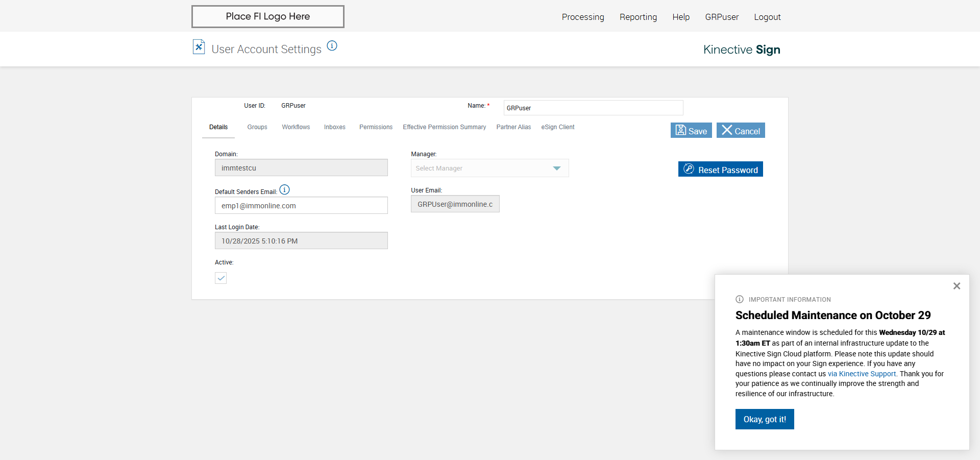The width and height of the screenshot is (980, 460).
Task: Click info icon beside Default Senders Email
Action: (285, 189)
